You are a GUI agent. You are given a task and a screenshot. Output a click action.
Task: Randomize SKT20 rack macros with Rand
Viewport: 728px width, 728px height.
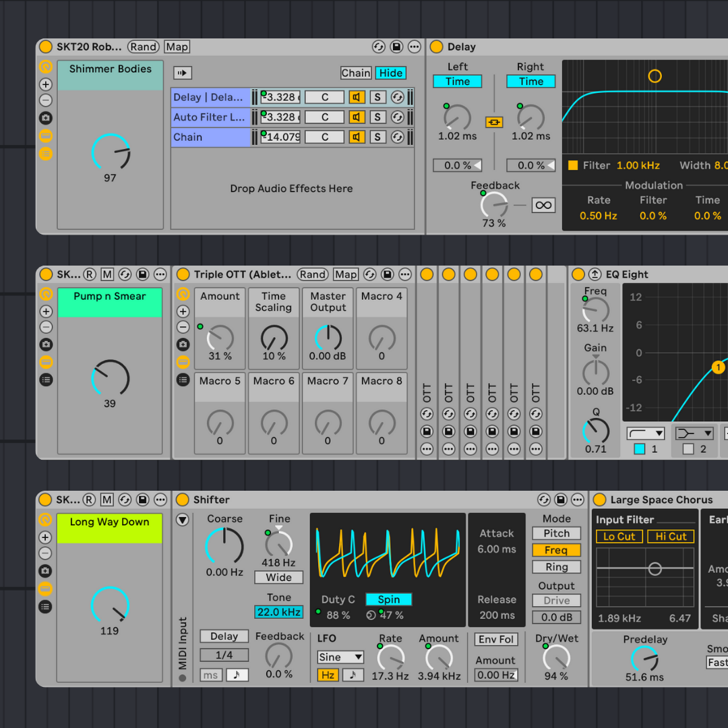[143, 47]
